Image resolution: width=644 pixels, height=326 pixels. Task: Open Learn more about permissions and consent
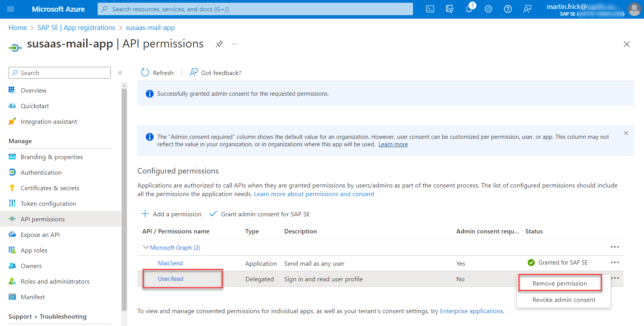314,194
